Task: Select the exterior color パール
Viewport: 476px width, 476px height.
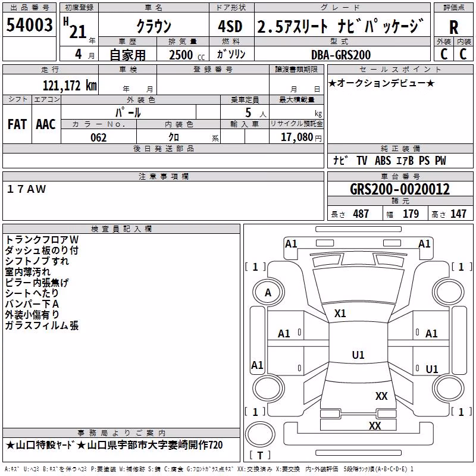Action: pos(128,112)
